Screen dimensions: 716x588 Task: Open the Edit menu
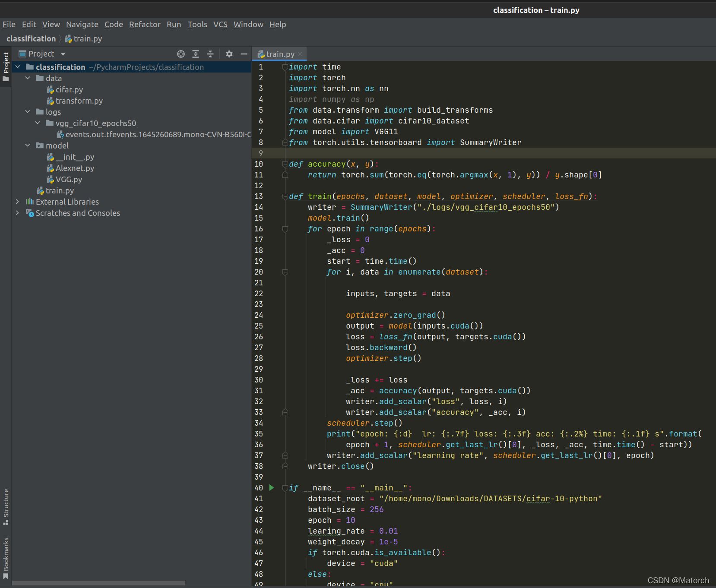tap(29, 25)
